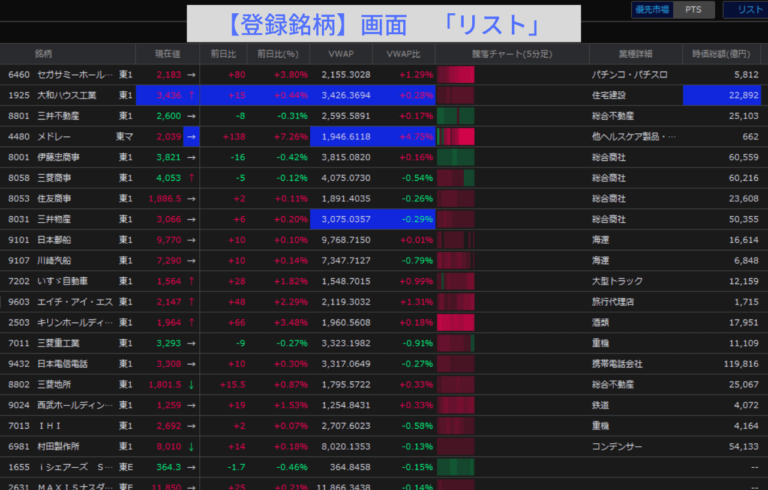
Task: Switch to PTS market
Action: [x=692, y=9]
